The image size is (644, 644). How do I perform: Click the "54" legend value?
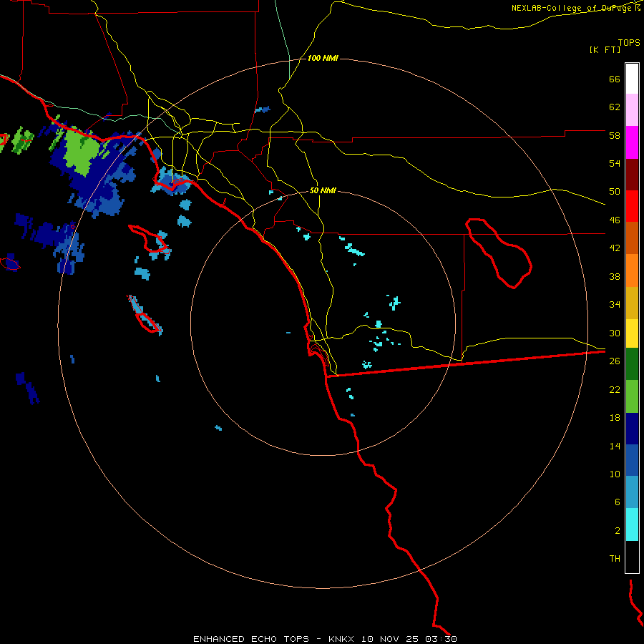pos(615,163)
